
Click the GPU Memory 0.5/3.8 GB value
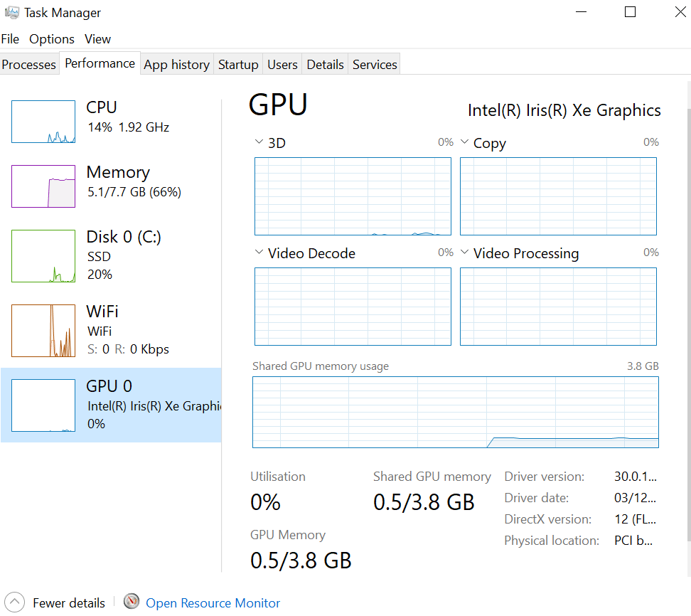(301, 561)
